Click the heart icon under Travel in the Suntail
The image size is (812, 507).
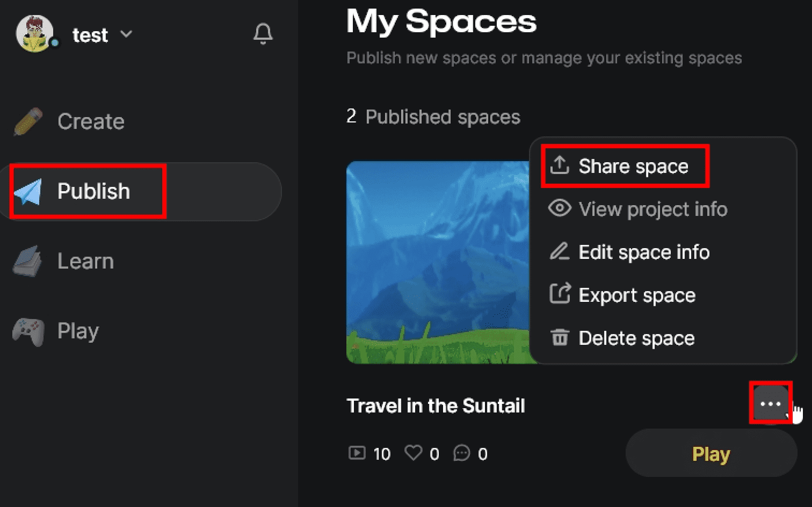pyautogui.click(x=414, y=453)
